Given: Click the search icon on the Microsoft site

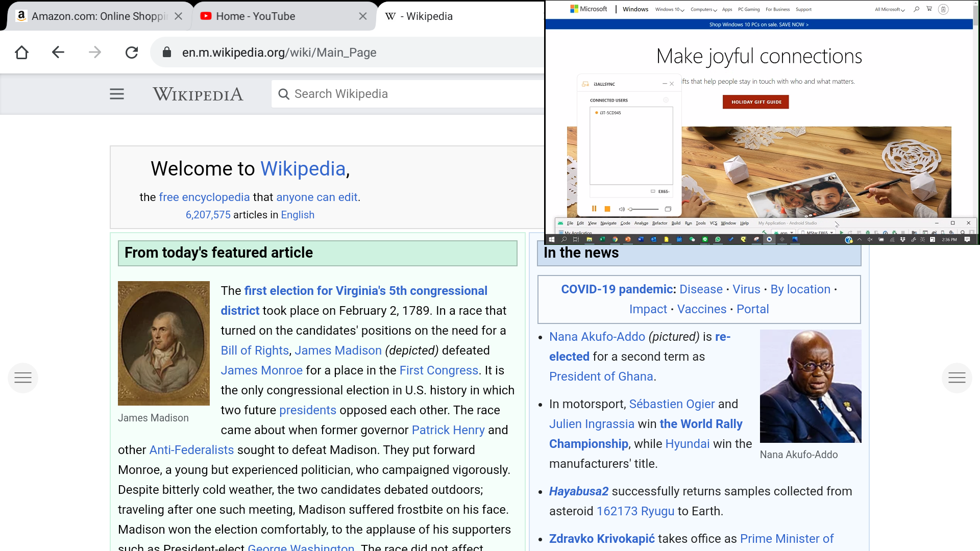Looking at the screenshot, I should [916, 9].
